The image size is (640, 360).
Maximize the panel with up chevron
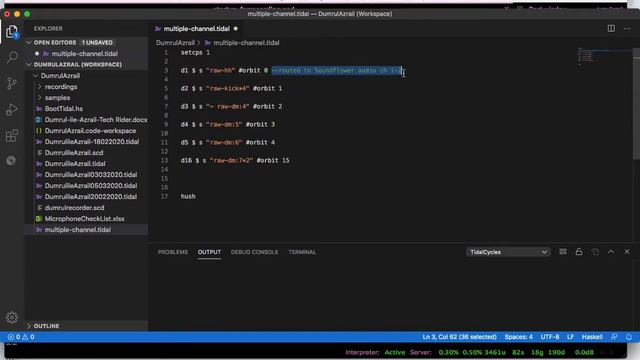pyautogui.click(x=611, y=252)
